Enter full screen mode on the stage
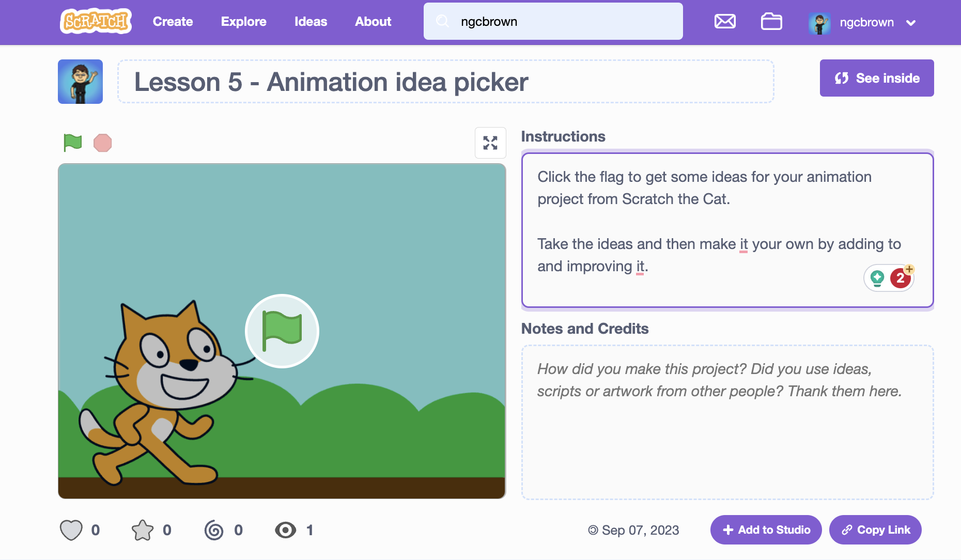Image resolution: width=961 pixels, height=560 pixels. click(490, 143)
